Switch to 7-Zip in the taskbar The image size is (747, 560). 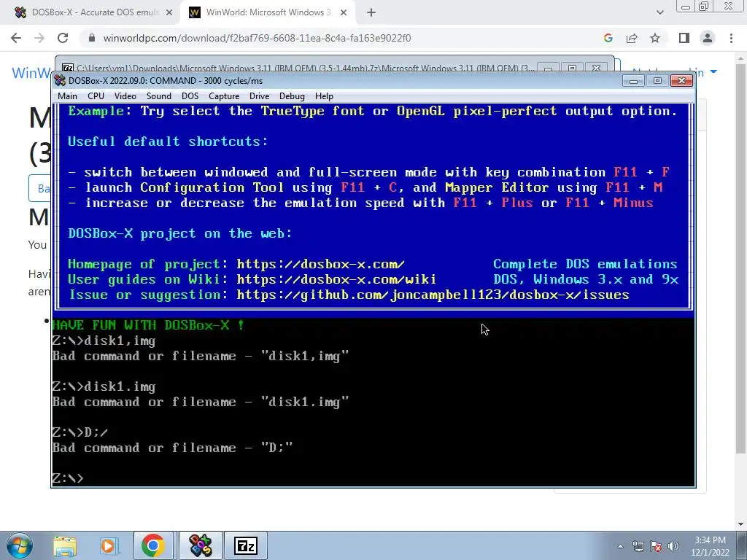point(246,545)
